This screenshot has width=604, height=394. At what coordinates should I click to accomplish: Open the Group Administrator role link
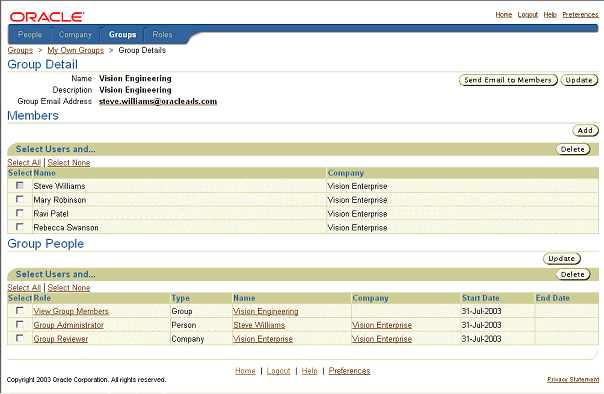click(69, 325)
